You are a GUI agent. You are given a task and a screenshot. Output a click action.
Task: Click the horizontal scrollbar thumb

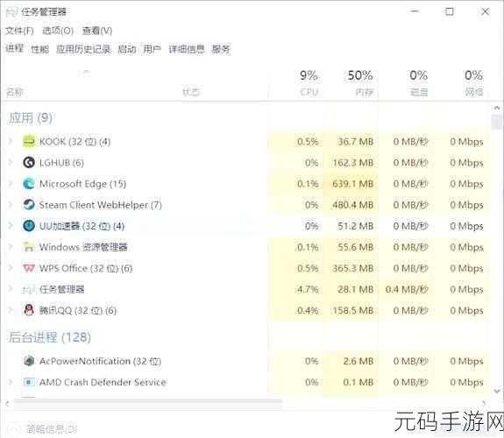148,402
